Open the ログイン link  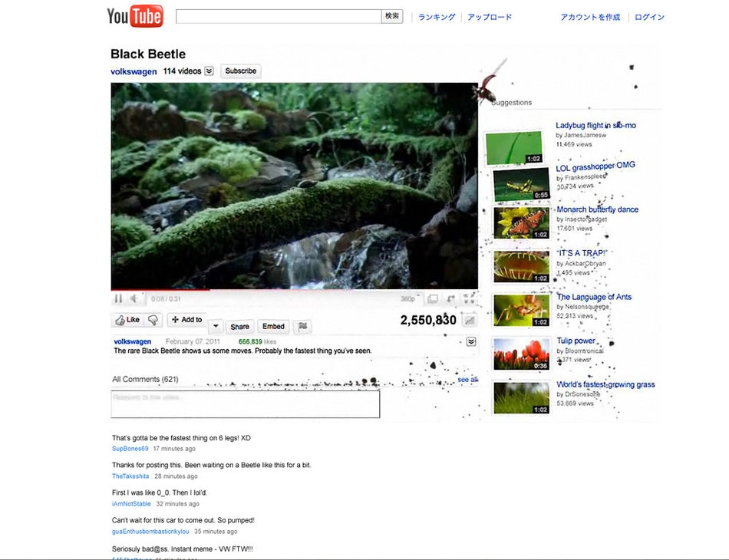[649, 17]
